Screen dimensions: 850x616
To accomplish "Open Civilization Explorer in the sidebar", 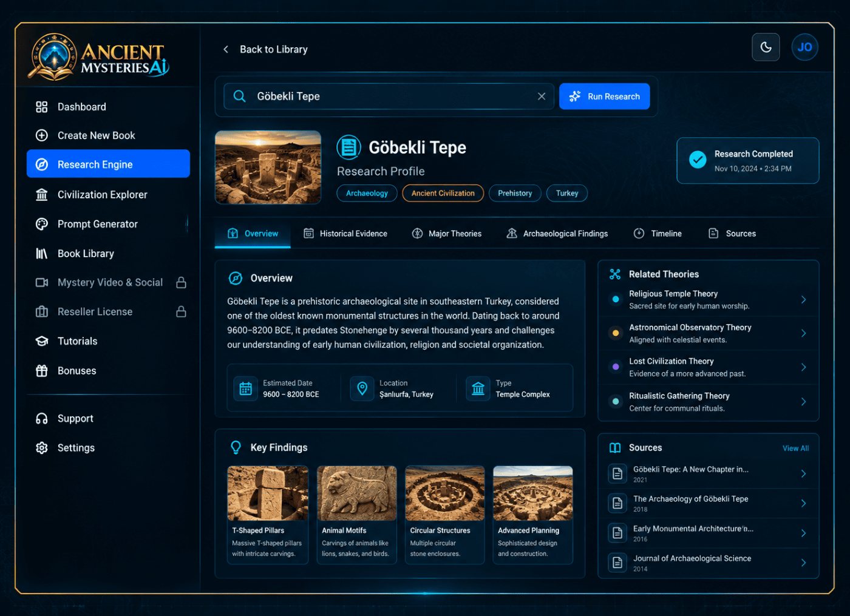I will click(108, 194).
